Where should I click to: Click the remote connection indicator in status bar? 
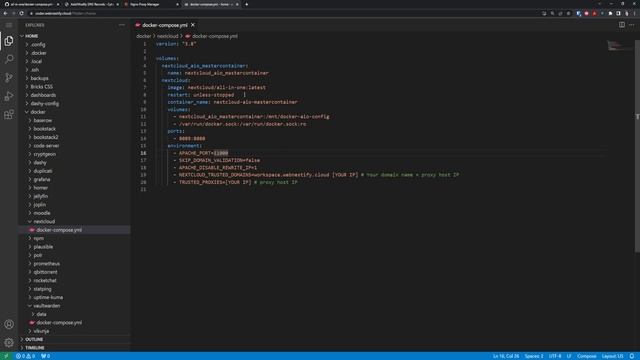coord(6,356)
